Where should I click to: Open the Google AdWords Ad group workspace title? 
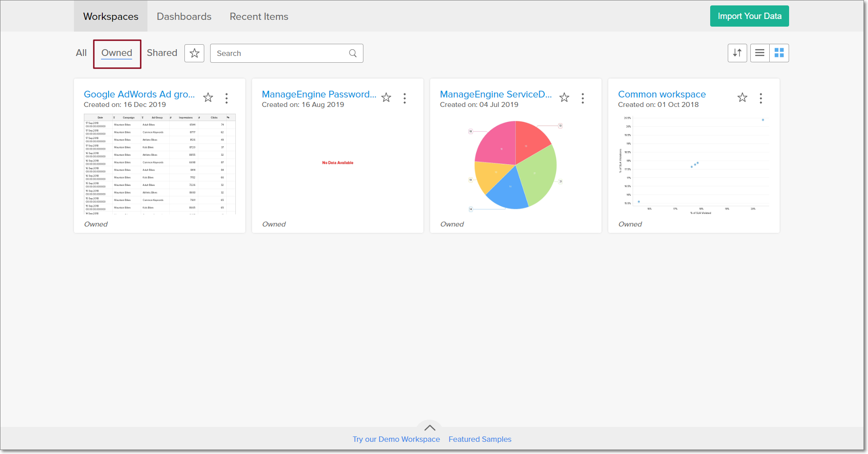(139, 94)
